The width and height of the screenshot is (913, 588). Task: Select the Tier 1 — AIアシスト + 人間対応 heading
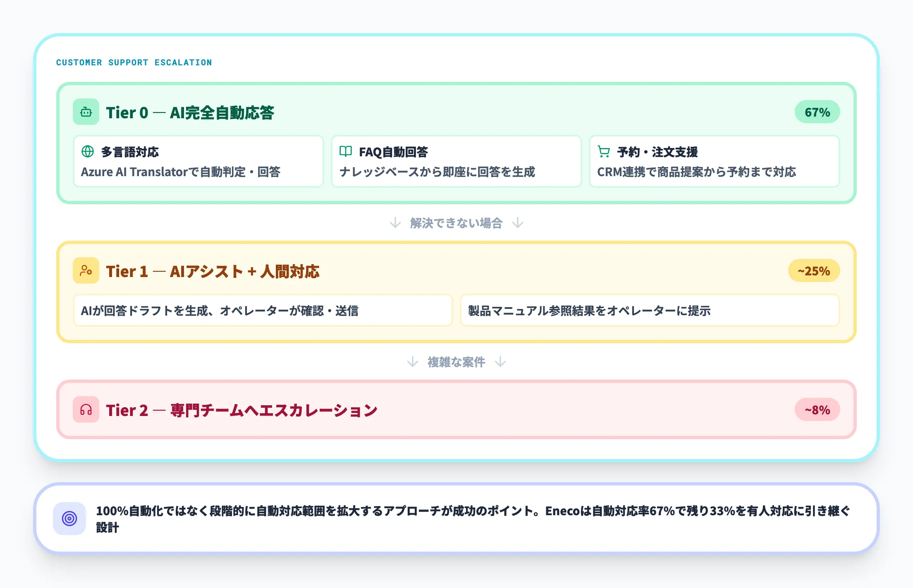click(x=213, y=271)
